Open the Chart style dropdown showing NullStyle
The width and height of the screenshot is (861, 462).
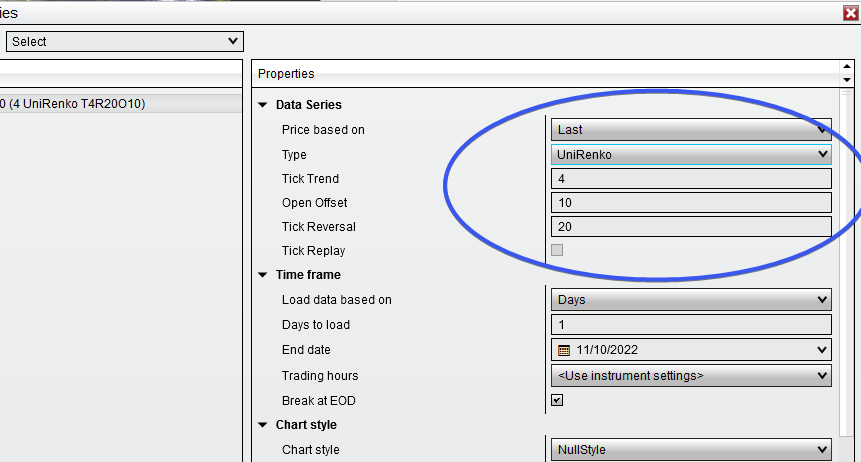(691, 449)
